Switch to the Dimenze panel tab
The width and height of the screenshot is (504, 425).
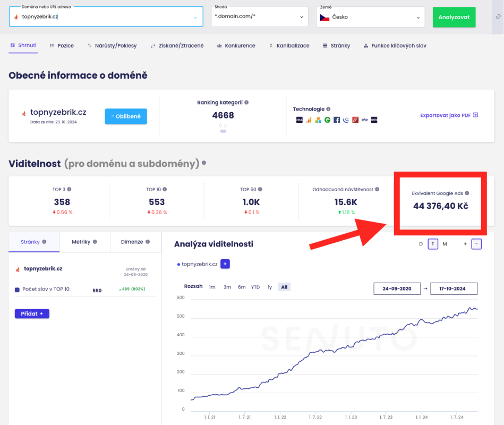tap(135, 242)
